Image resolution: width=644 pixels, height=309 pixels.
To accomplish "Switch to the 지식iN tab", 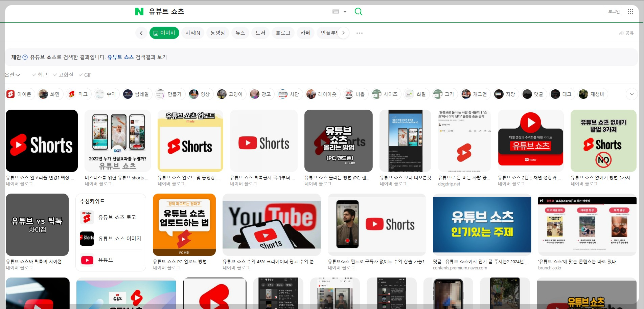I will [193, 33].
